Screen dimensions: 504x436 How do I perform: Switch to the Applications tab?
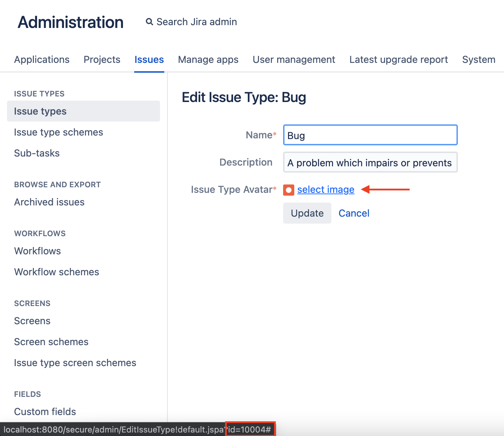[x=42, y=60]
